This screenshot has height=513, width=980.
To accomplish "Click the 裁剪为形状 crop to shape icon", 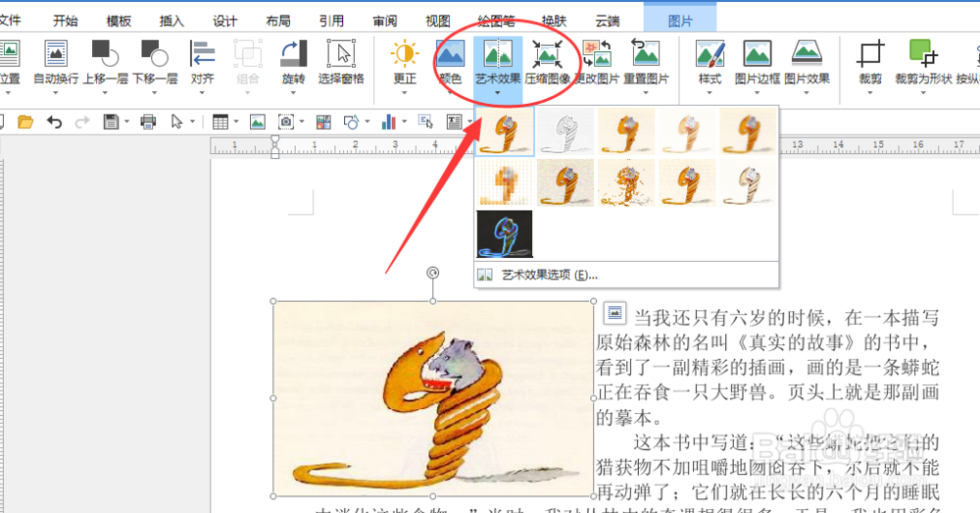I will click(923, 54).
